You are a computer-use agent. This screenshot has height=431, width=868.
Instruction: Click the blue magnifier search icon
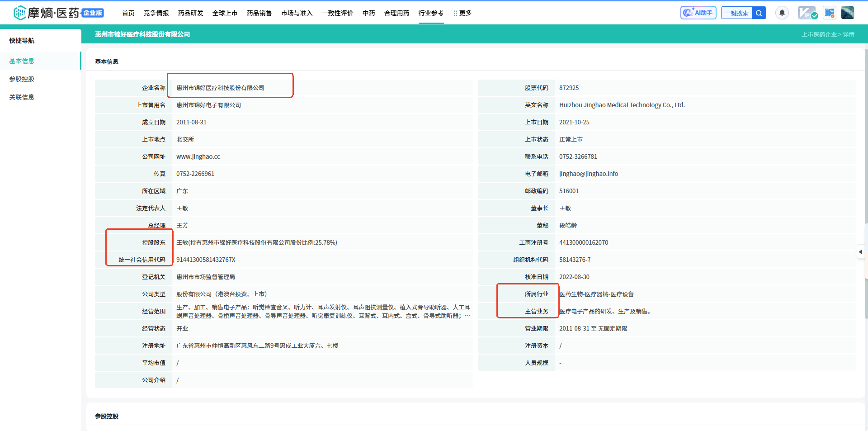click(x=759, y=13)
